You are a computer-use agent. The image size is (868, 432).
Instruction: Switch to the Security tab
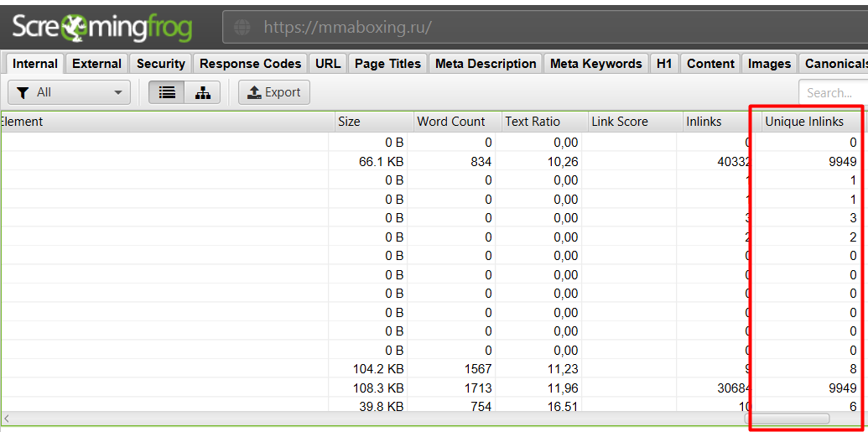[160, 64]
